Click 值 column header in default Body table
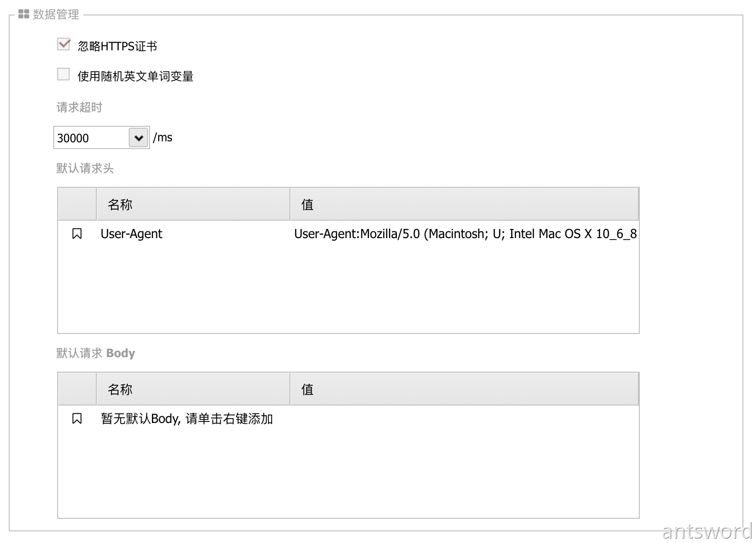 click(307, 390)
